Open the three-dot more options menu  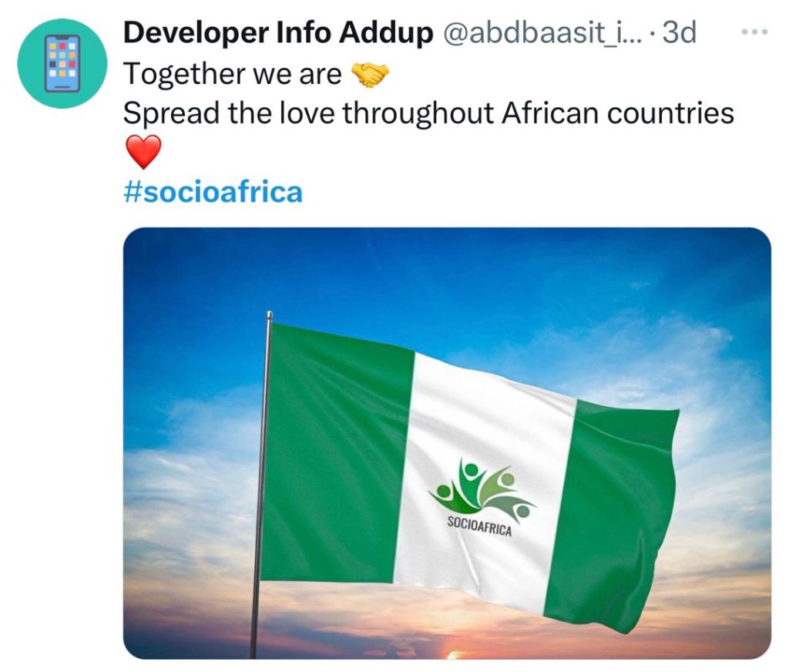click(755, 32)
